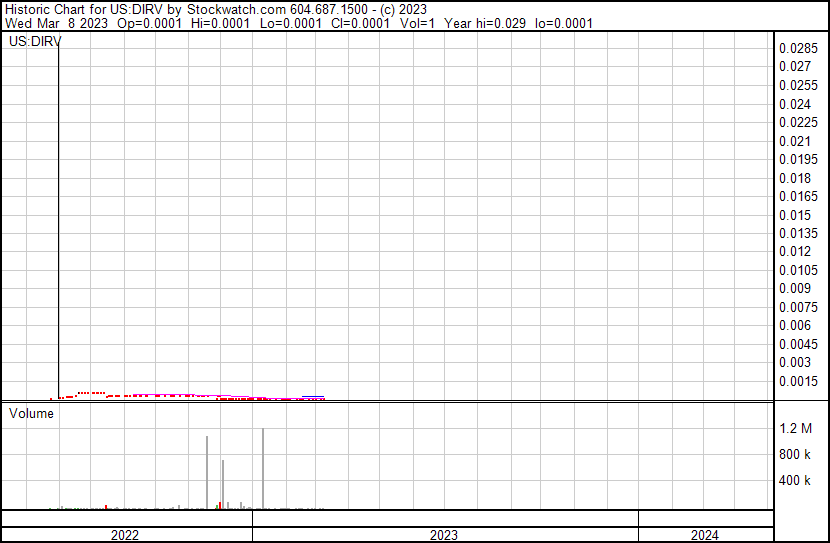Click the 1.2 M volume axis label
Viewport: 830px width, 543px height.
pos(796,429)
